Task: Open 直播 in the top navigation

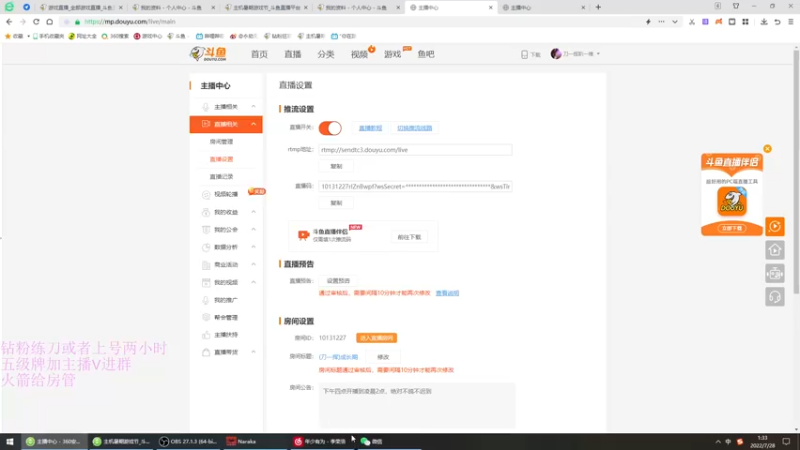Action: 293,54
